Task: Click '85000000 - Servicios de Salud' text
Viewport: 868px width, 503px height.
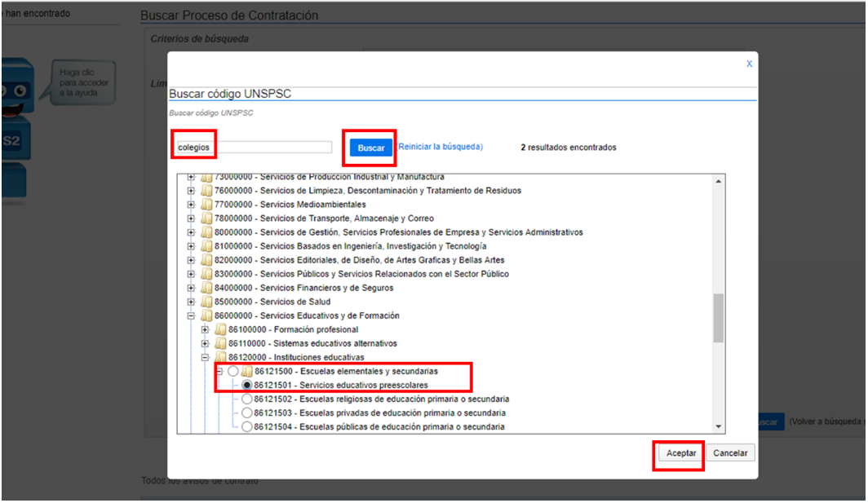Action: (272, 302)
